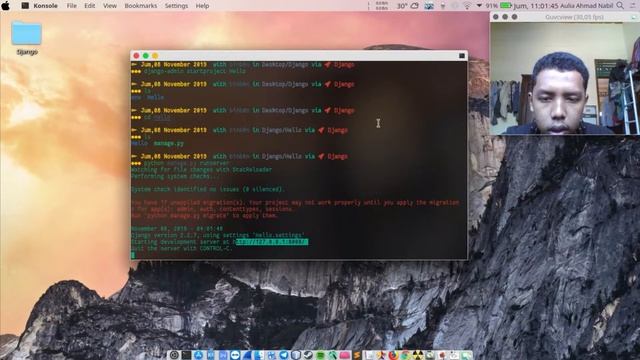Viewport: 640px width, 360px height.
Task: Click the Konsole window's top-right square button
Action: click(x=462, y=56)
